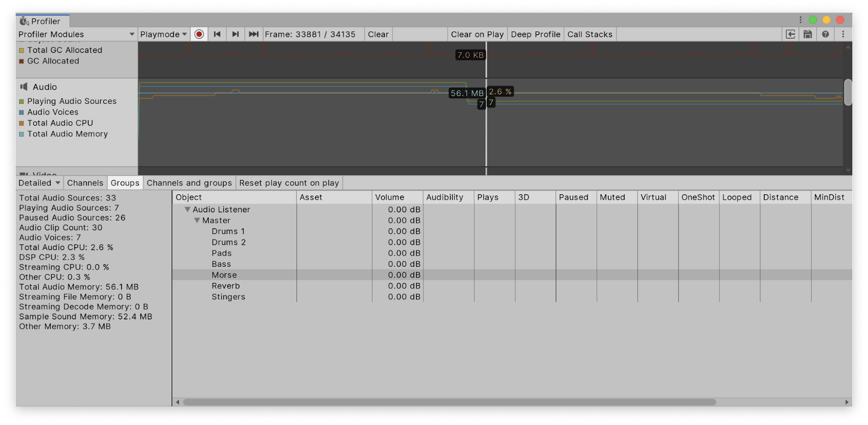Image resolution: width=868 pixels, height=425 pixels.
Task: Jump to the current (last) frame
Action: coord(254,34)
